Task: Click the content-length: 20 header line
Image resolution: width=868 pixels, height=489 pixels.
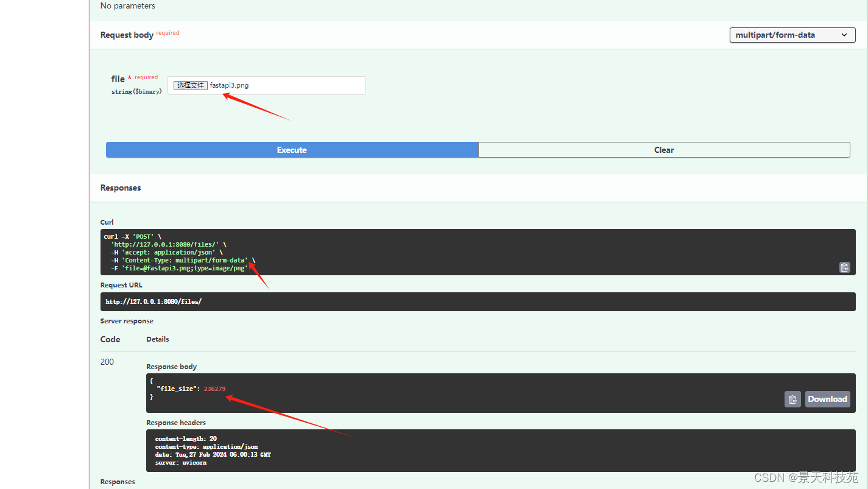Action: pyautogui.click(x=186, y=438)
